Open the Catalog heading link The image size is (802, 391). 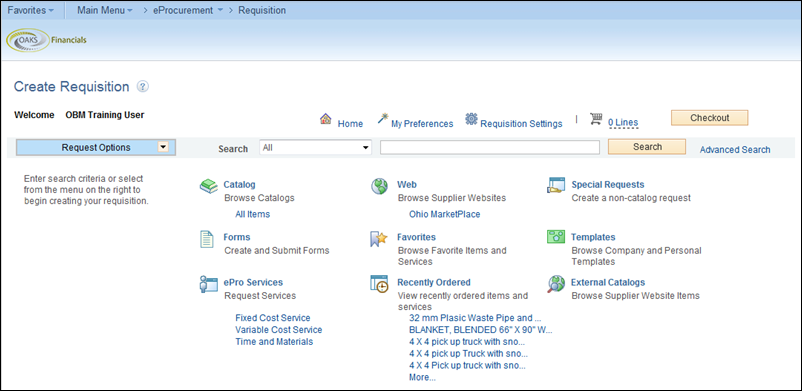coord(239,185)
